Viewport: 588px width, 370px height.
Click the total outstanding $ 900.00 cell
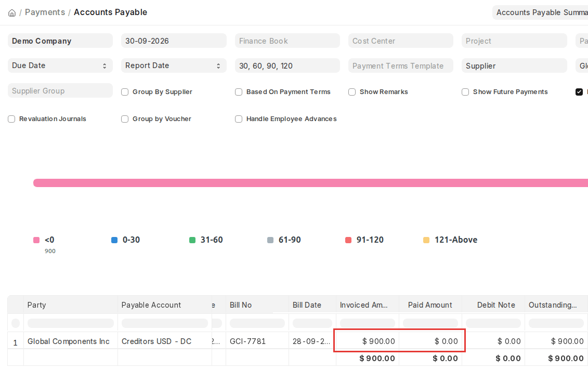coord(556,358)
